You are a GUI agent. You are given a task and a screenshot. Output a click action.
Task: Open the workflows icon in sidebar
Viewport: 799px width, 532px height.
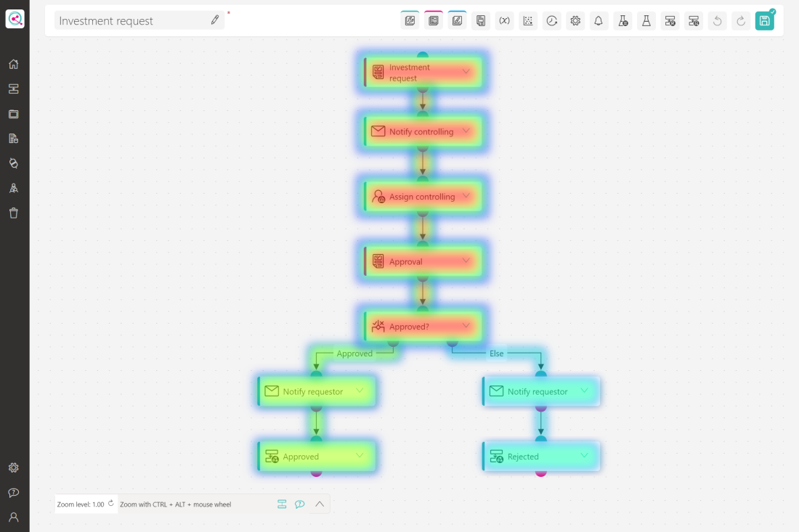(14, 89)
